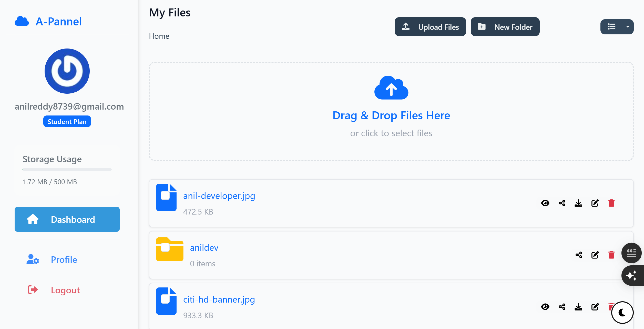The image size is (644, 329).
Task: Navigate to Dashboard in the sidebar
Action: tap(67, 219)
